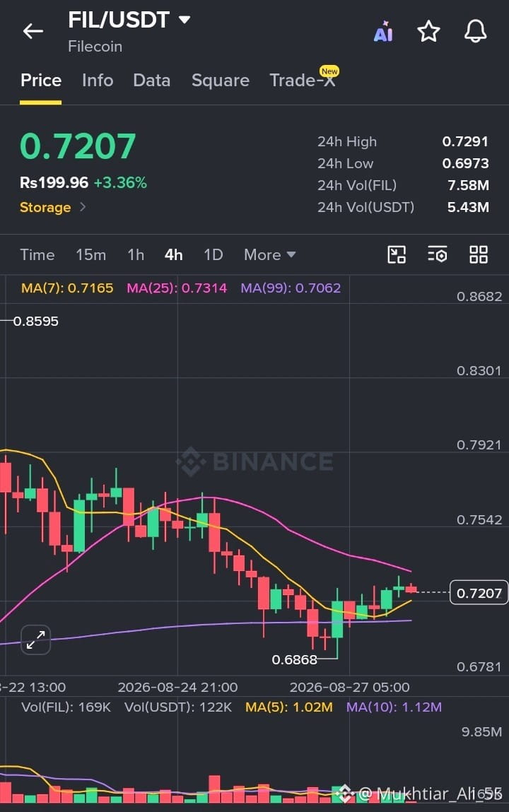The width and height of the screenshot is (509, 812).
Task: Switch to the Square tab
Action: pos(221,81)
